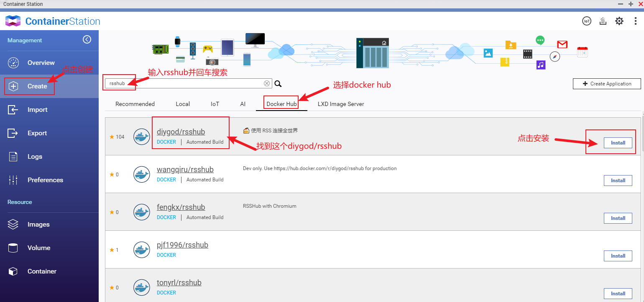Install the diygod/rsshub image
The height and width of the screenshot is (302, 644).
(x=618, y=143)
